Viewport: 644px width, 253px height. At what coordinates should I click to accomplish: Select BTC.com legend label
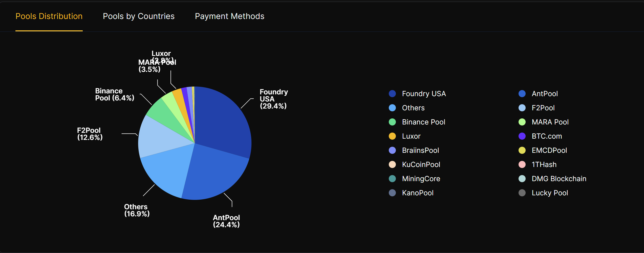click(x=547, y=136)
